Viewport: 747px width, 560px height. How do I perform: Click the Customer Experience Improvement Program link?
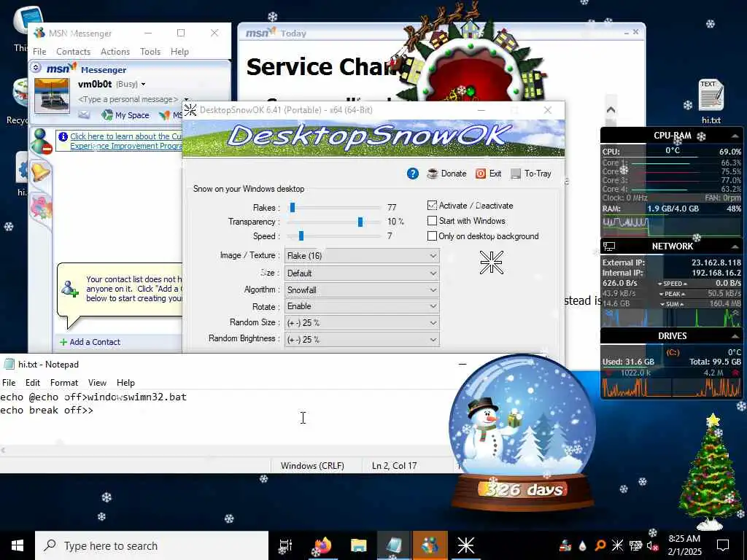126,141
